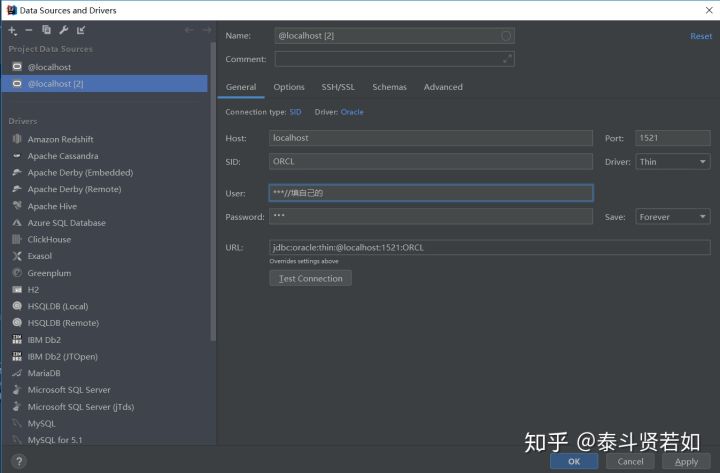The image size is (720, 473).
Task: Select @localhost [2] data source
Action: click(x=104, y=84)
